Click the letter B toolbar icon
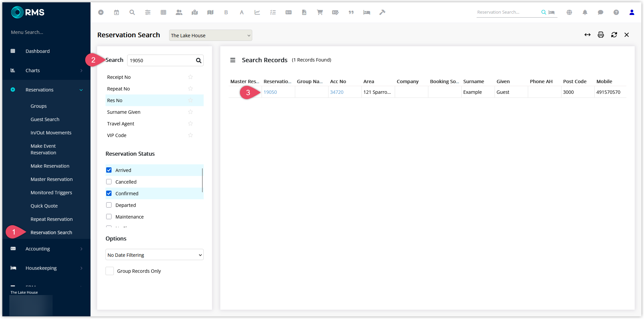644x319 pixels. pos(226,12)
